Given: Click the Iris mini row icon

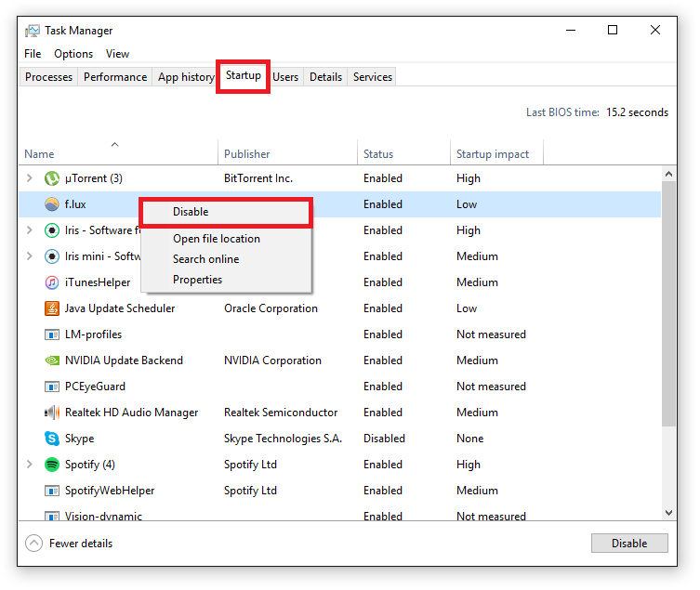Looking at the screenshot, I should [x=52, y=256].
